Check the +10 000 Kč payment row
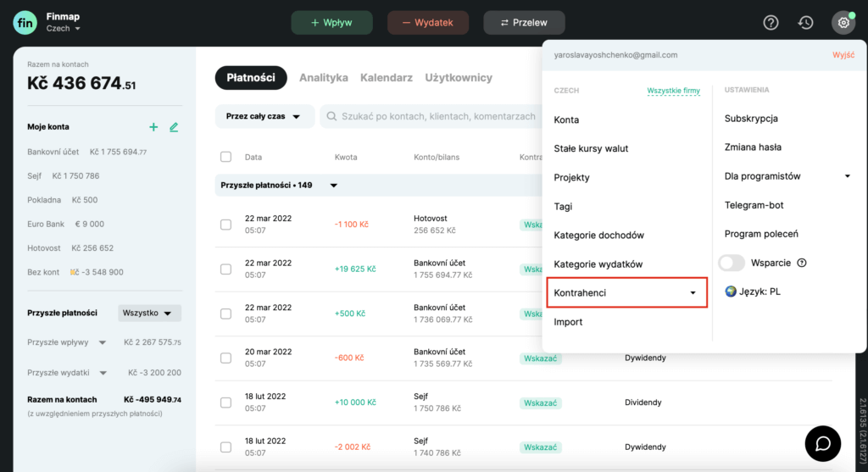 click(225, 403)
